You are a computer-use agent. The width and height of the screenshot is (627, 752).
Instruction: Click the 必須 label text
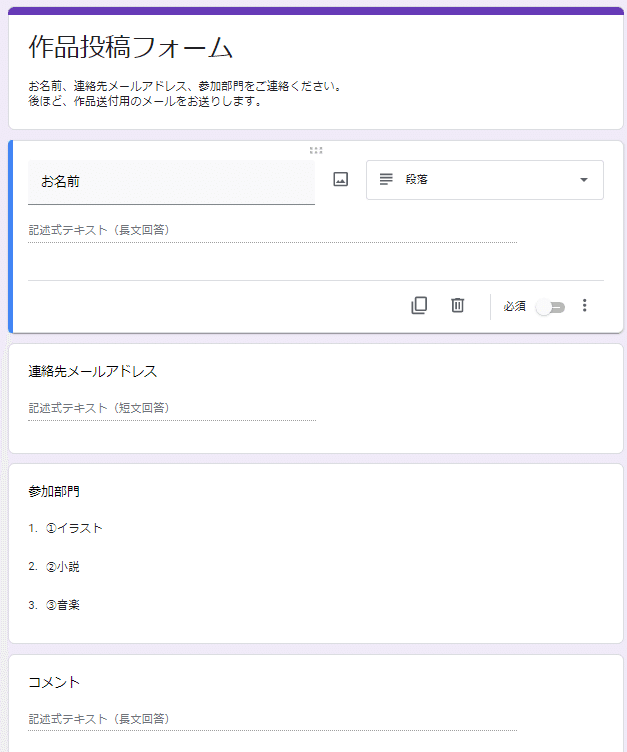point(514,306)
